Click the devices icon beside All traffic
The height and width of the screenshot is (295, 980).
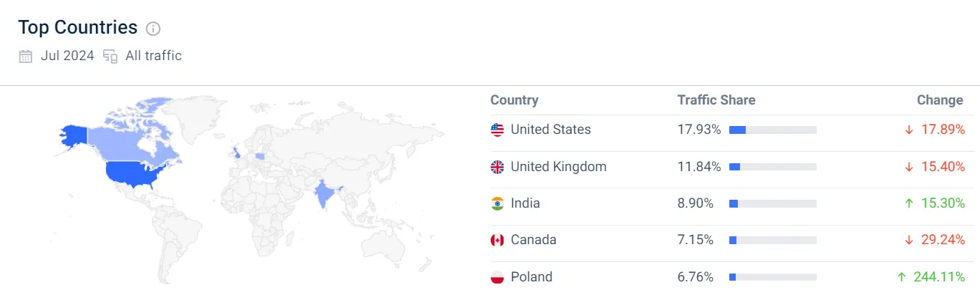[110, 56]
